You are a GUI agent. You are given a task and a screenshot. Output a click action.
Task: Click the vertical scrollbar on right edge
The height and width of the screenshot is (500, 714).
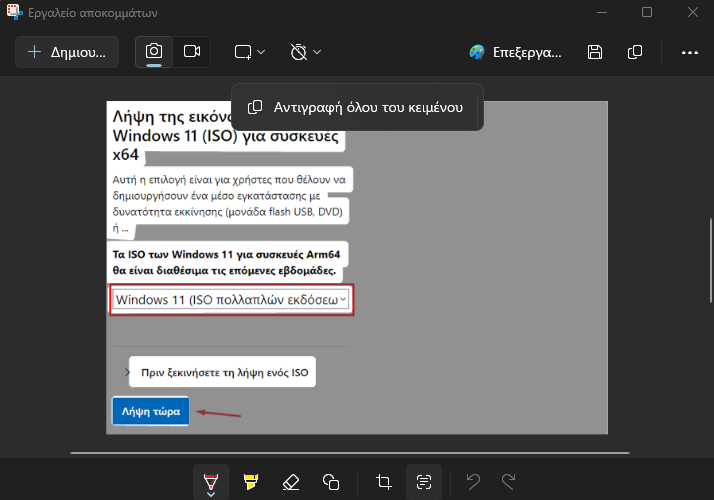click(710, 260)
